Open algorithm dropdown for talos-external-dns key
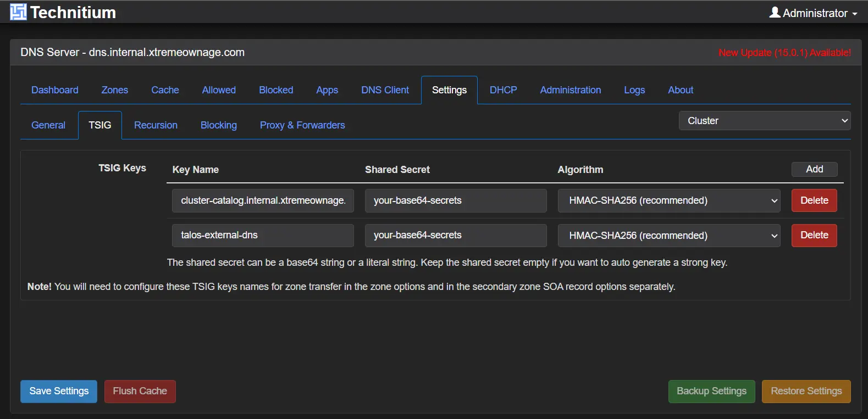 coord(668,236)
